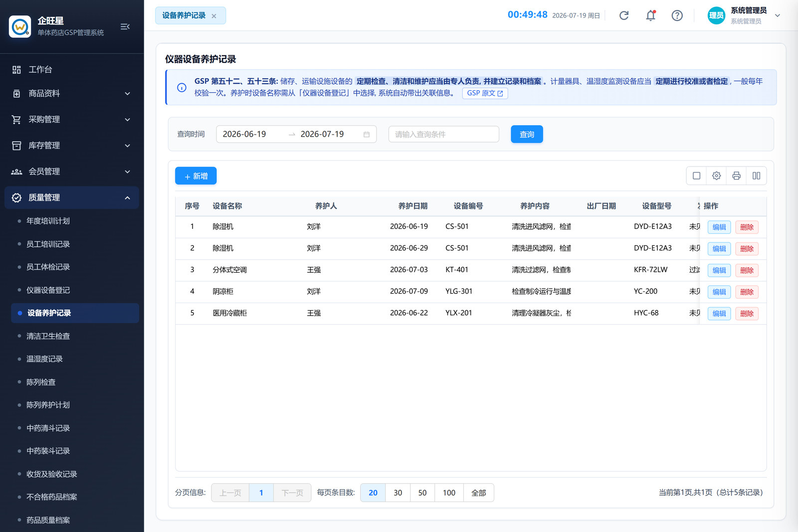
Task: Click the calendar icon in date range
Action: [x=367, y=134]
